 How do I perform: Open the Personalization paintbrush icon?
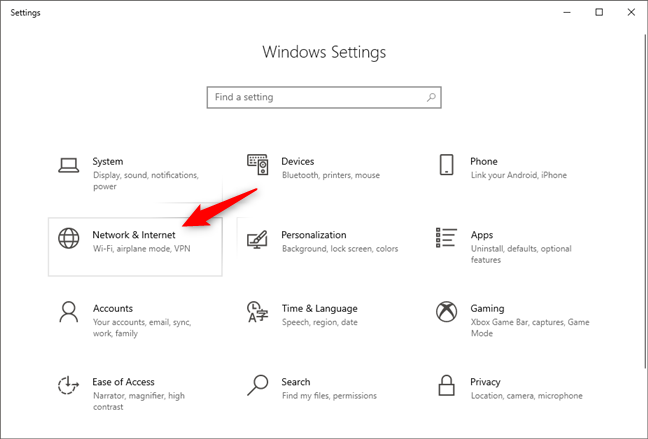coord(257,239)
